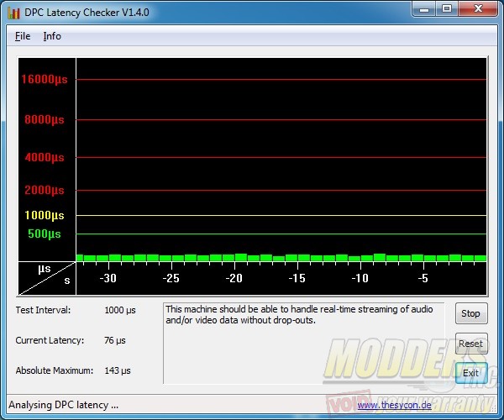Click the Exit button
The image size is (504, 420).
pyautogui.click(x=470, y=373)
